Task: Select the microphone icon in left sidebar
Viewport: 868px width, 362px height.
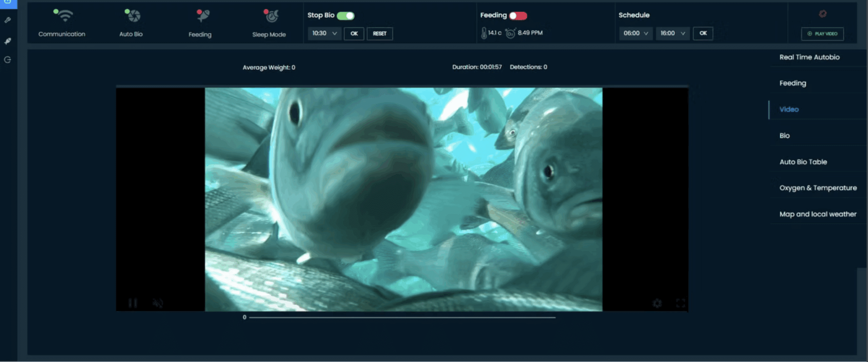Action: [x=7, y=20]
